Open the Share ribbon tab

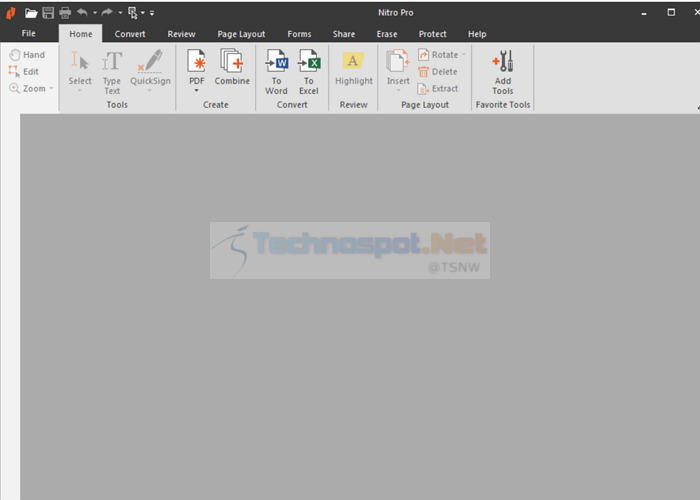[344, 34]
